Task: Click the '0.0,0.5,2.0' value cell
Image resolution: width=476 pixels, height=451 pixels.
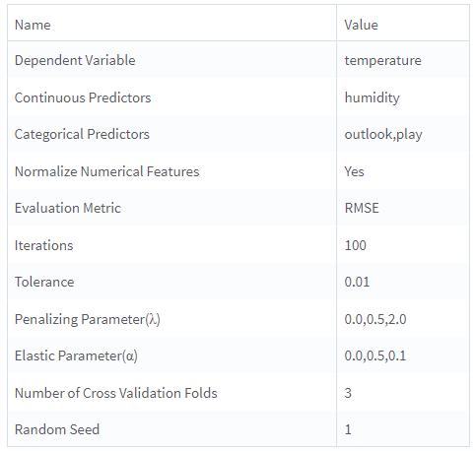Action: (x=375, y=319)
